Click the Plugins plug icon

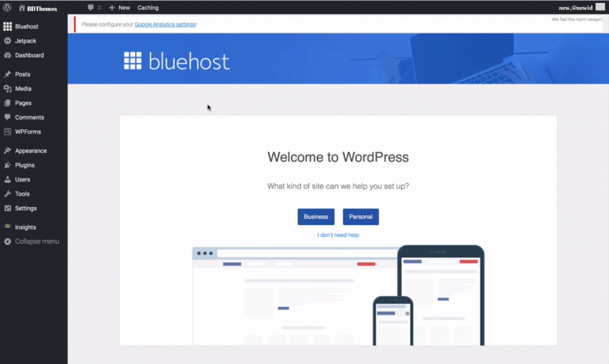(x=8, y=165)
